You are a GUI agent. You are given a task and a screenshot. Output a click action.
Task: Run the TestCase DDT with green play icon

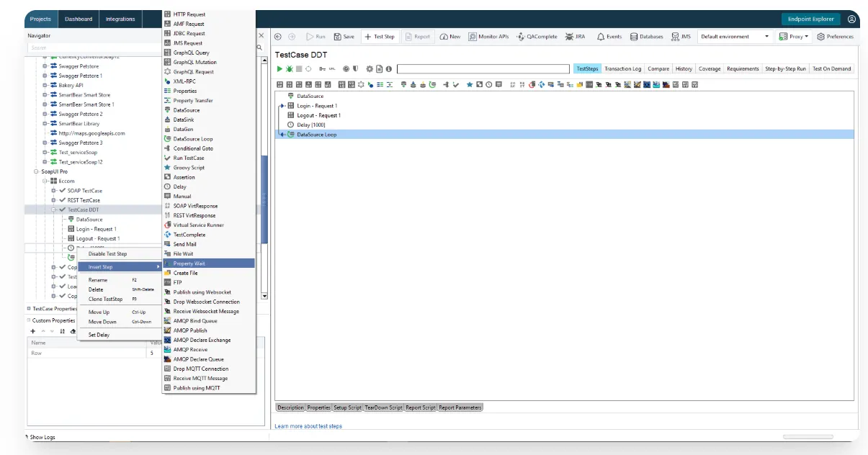[280, 68]
